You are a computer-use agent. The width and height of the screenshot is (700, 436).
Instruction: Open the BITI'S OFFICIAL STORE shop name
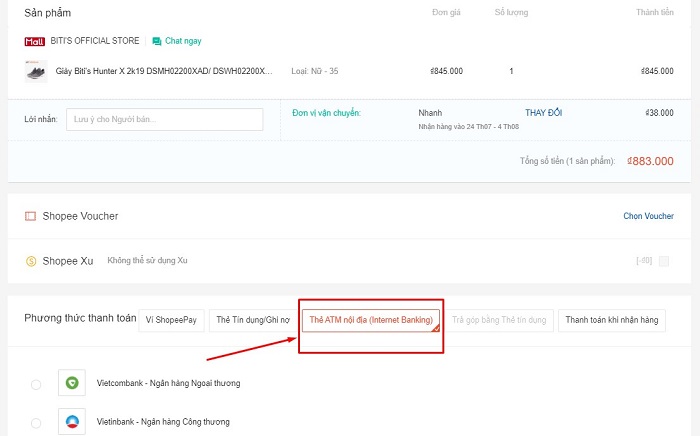[x=95, y=42]
